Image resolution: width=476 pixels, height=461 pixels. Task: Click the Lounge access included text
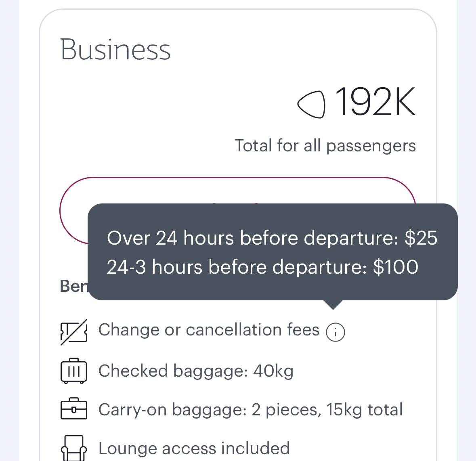click(x=194, y=448)
